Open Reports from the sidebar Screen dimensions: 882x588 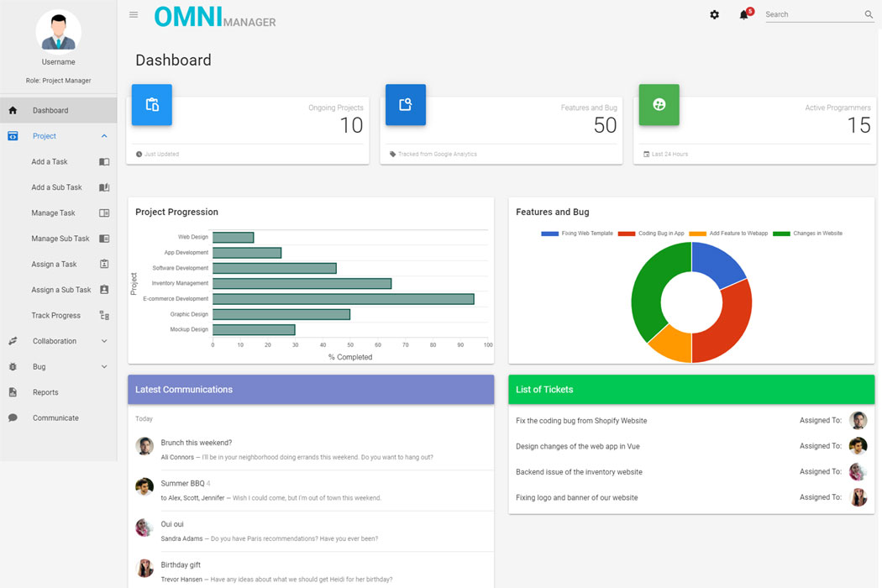point(45,392)
